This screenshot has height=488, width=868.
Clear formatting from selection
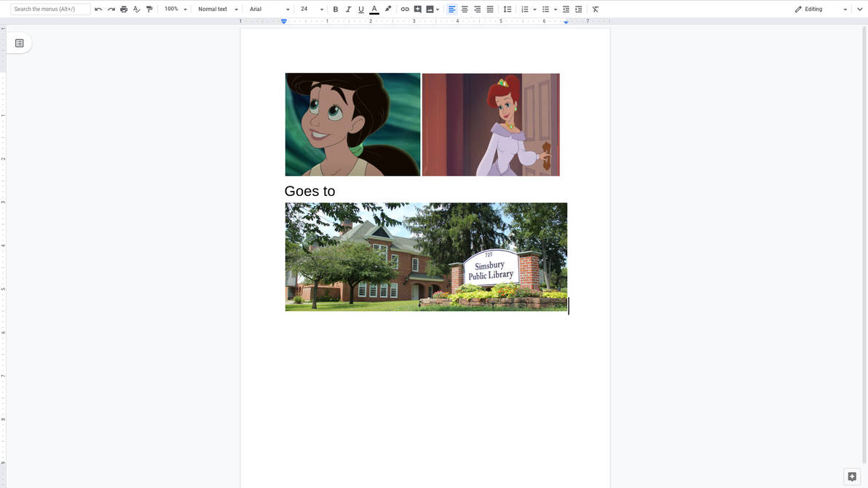click(596, 9)
